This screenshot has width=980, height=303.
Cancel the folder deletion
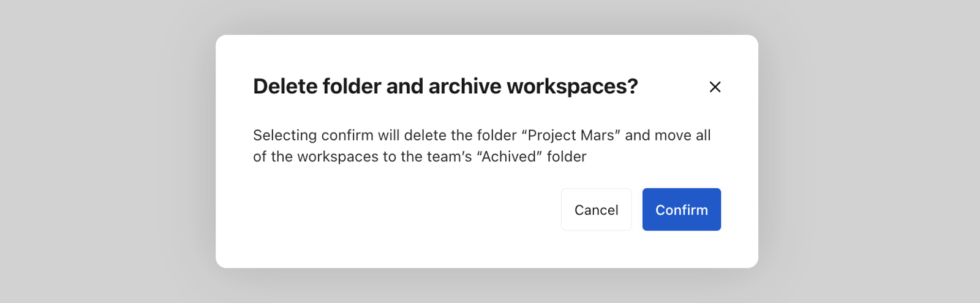(596, 210)
